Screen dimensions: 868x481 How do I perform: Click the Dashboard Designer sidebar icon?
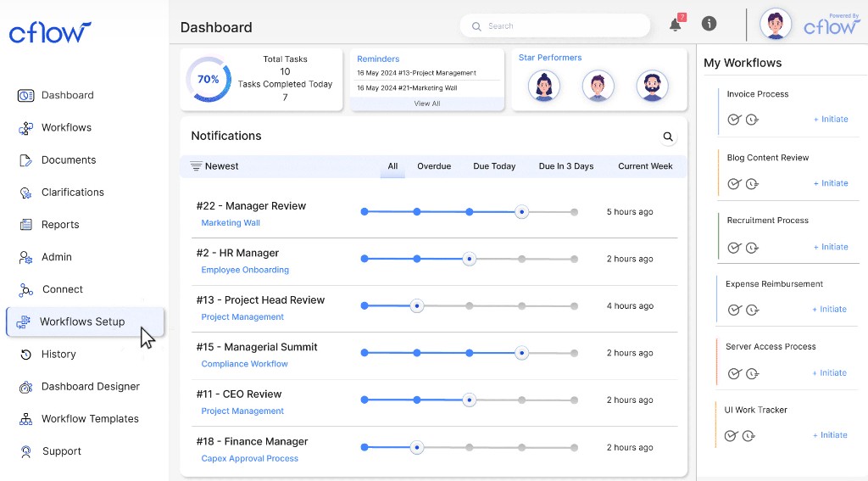tap(25, 387)
